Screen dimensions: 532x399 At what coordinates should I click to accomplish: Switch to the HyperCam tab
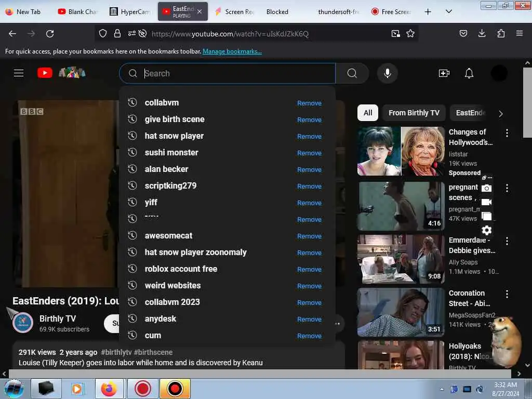coord(130,12)
